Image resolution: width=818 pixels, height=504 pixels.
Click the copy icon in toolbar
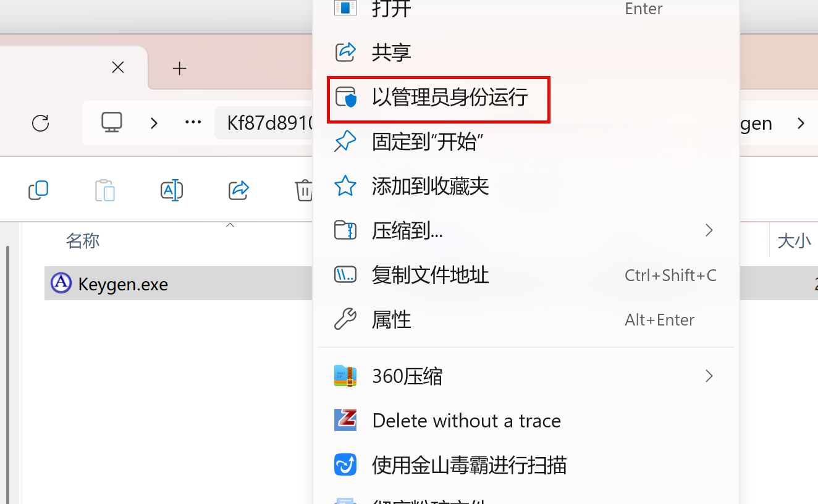(38, 190)
